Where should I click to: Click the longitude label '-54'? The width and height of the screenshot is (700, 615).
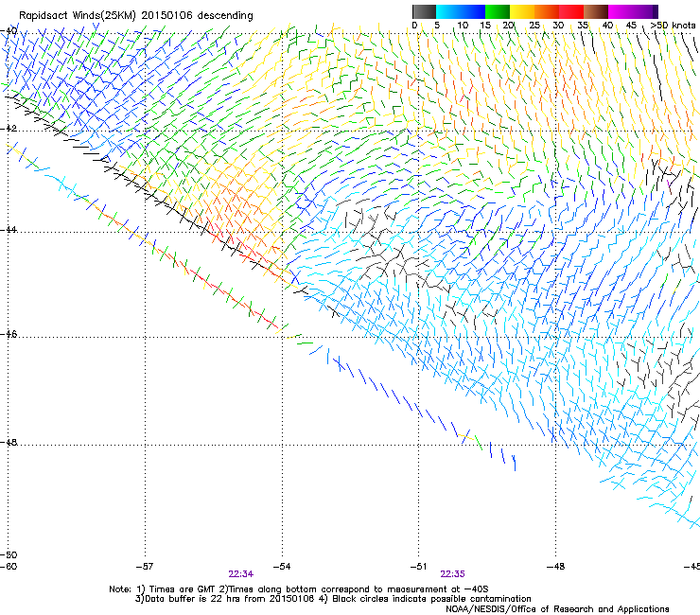(282, 567)
